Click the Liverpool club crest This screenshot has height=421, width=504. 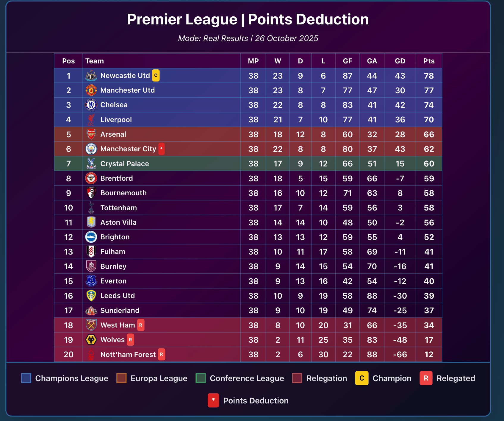click(91, 119)
